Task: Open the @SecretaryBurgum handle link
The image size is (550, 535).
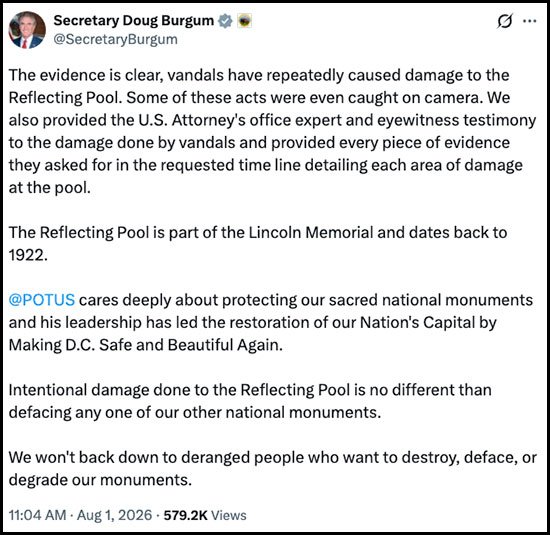Action: tap(115, 39)
